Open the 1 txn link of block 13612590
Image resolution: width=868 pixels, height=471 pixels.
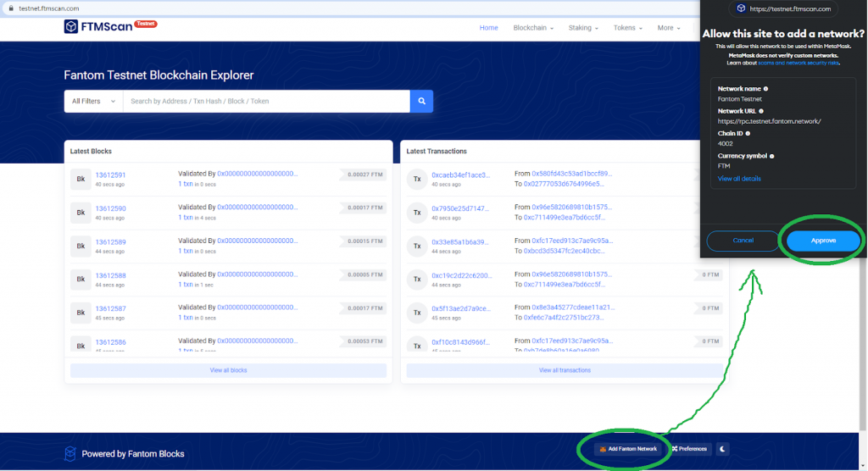point(186,218)
